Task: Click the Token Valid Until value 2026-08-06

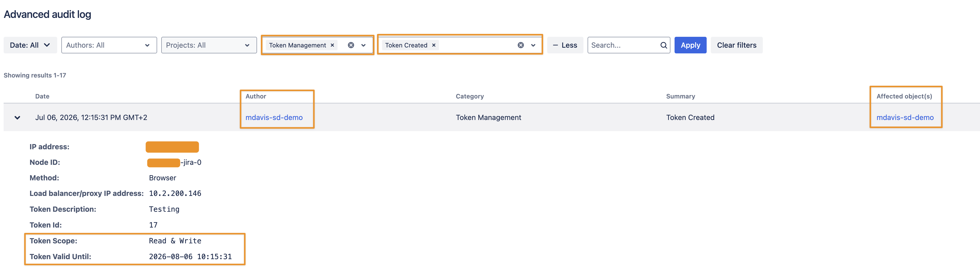Action: point(190,256)
